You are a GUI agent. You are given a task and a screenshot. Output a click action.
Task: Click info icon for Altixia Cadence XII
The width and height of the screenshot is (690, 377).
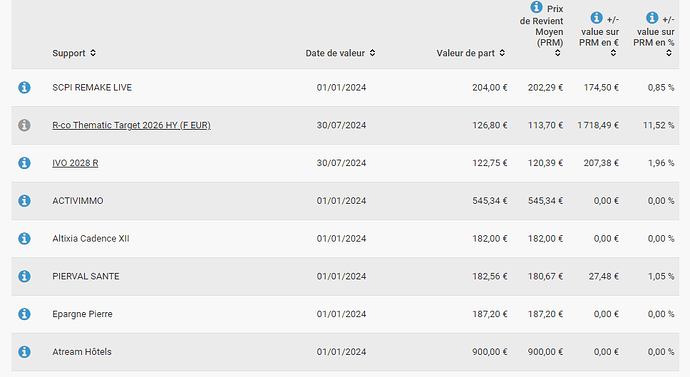coord(24,238)
